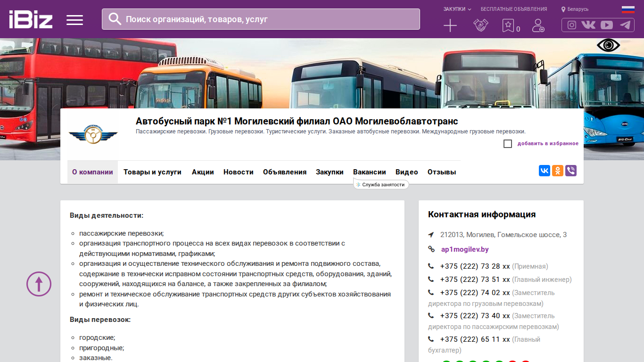The height and width of the screenshot is (362, 644).
Task: Switch to the 'Товары и услуги' tab
Action: [x=153, y=172]
